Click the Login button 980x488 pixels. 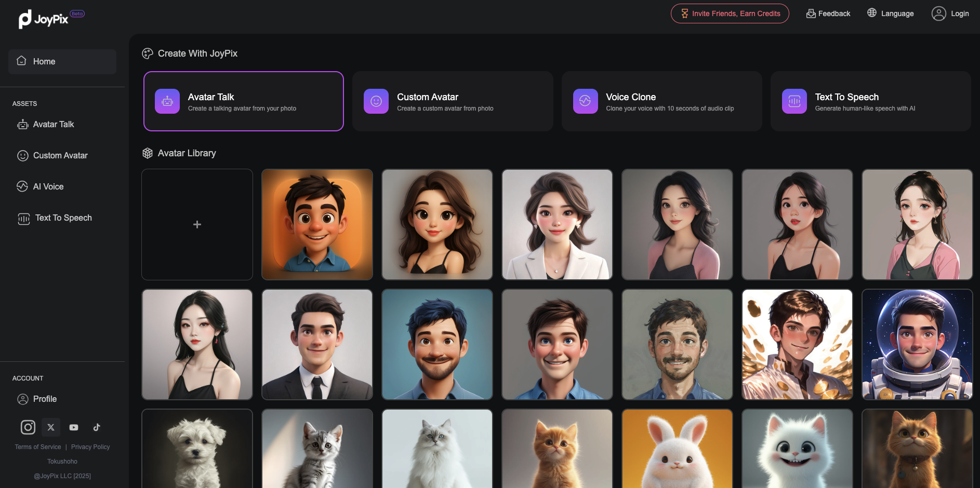coord(950,13)
